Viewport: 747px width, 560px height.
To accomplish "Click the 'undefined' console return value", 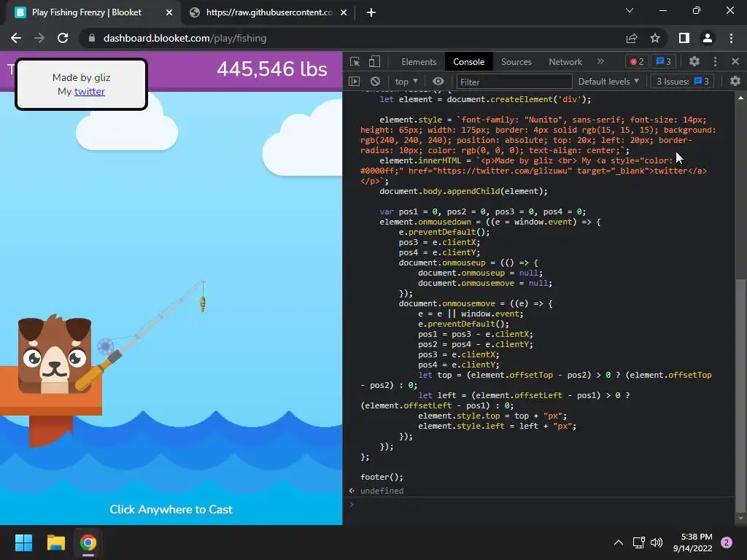I will click(382, 491).
